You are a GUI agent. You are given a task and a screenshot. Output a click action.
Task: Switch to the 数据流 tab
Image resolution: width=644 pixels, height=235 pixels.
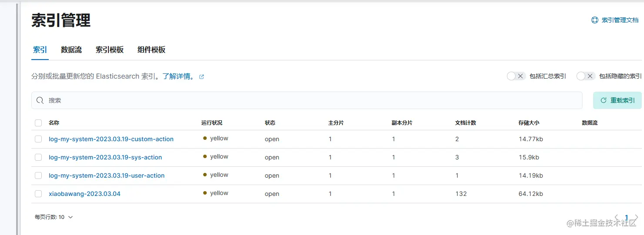click(71, 50)
